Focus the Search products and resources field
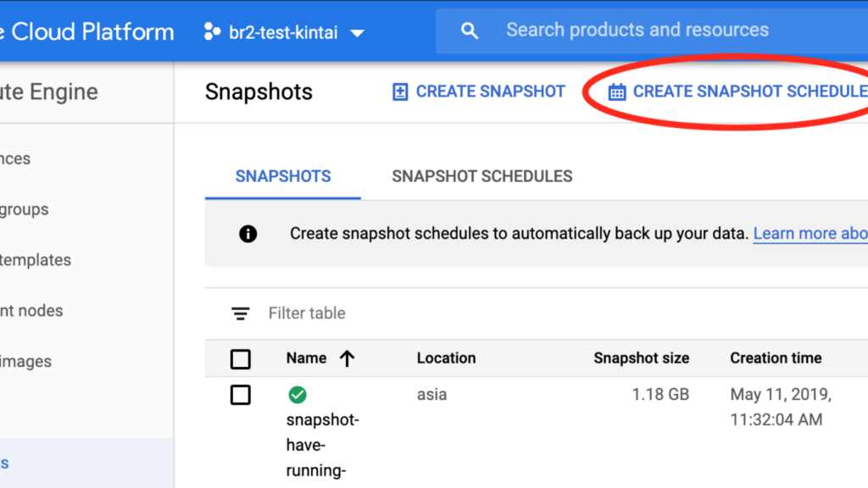The height and width of the screenshot is (488, 868). (637, 30)
